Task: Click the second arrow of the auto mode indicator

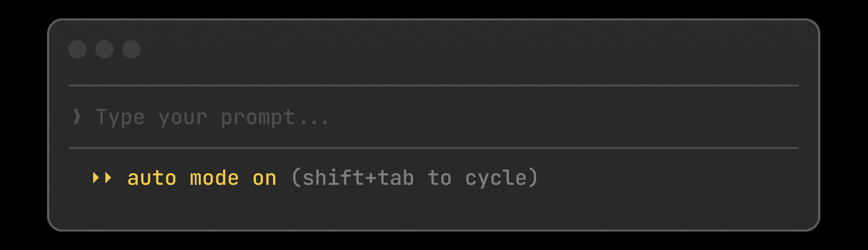Action: [x=108, y=177]
